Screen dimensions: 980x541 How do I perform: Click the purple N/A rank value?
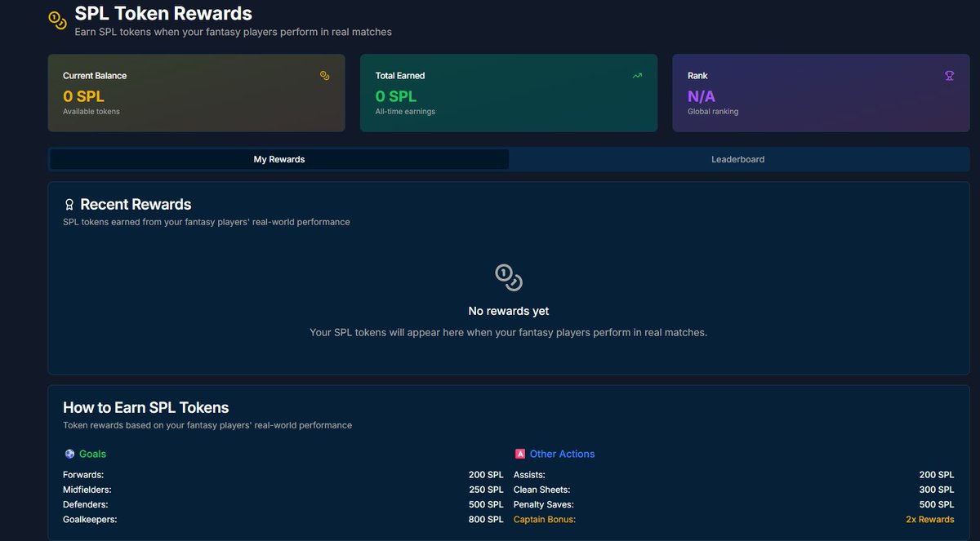[x=702, y=96]
